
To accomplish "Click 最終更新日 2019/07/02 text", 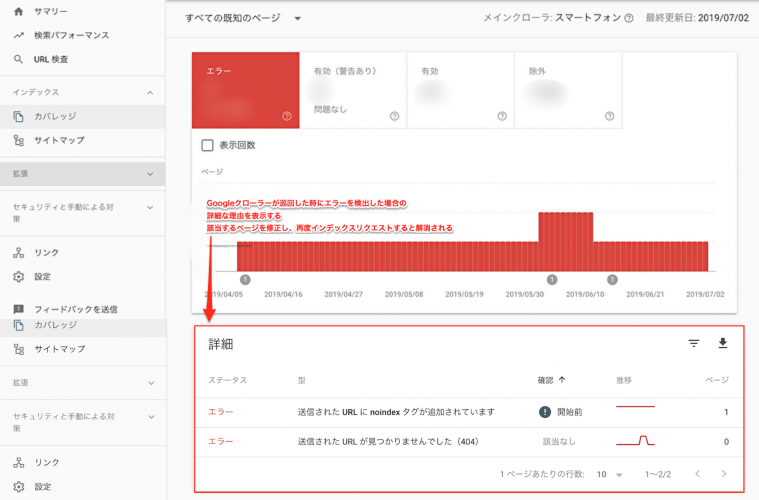I will click(697, 18).
